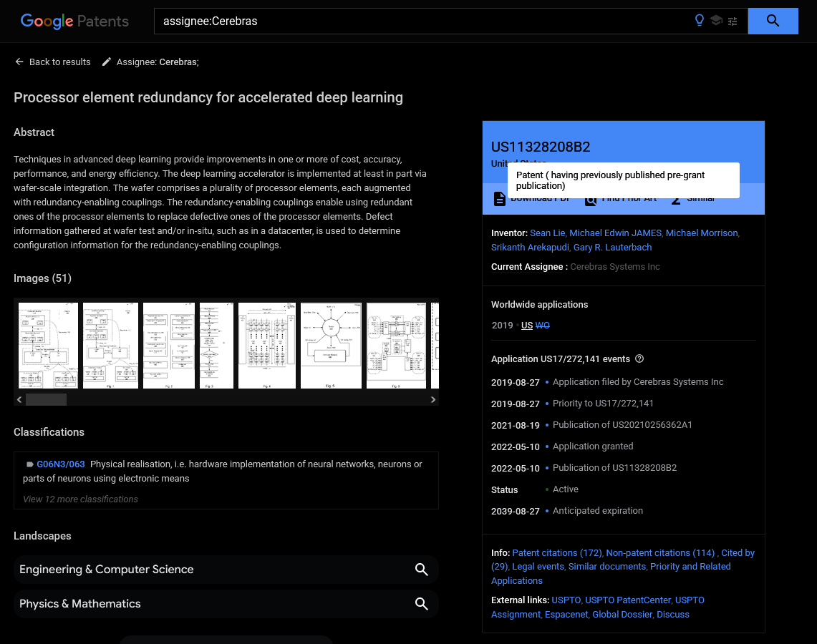Image resolution: width=817 pixels, height=644 pixels.
Task: Click the US worldwide application link
Action: click(527, 326)
